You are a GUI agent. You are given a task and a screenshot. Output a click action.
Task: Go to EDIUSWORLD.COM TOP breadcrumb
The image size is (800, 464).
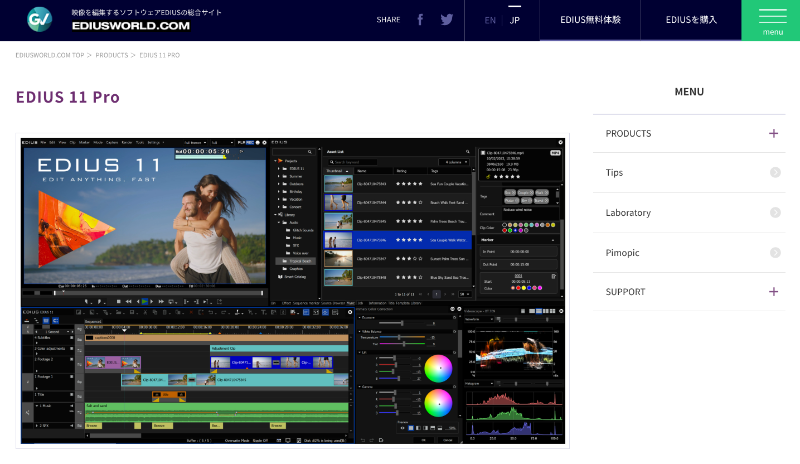click(49, 55)
